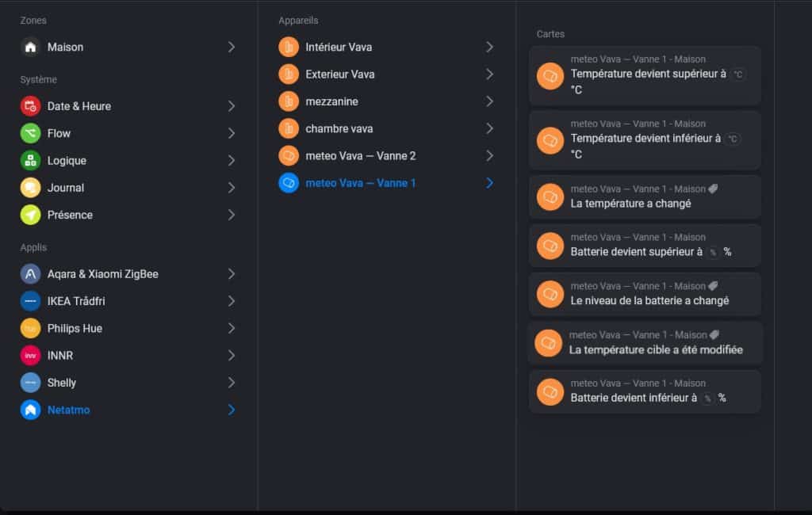Expand the Aqara & Xiaomi ZigBee chevron
This screenshot has height=515, width=812.
pos(232,274)
